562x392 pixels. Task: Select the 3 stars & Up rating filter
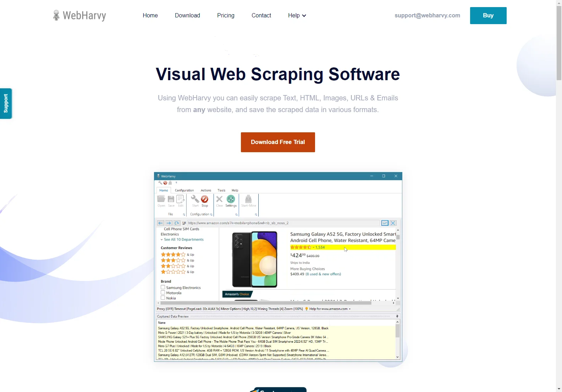coord(177,260)
